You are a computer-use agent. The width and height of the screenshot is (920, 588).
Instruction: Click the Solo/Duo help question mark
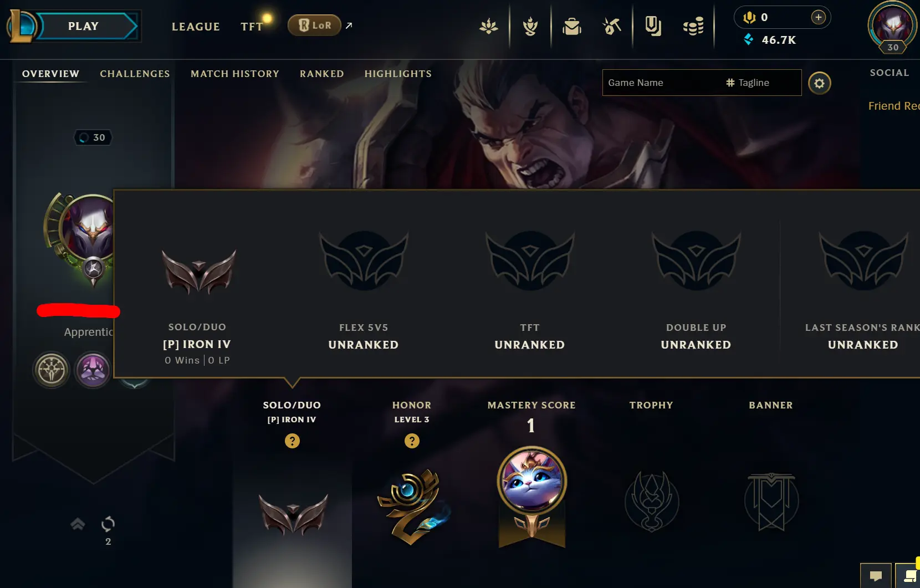coord(292,441)
